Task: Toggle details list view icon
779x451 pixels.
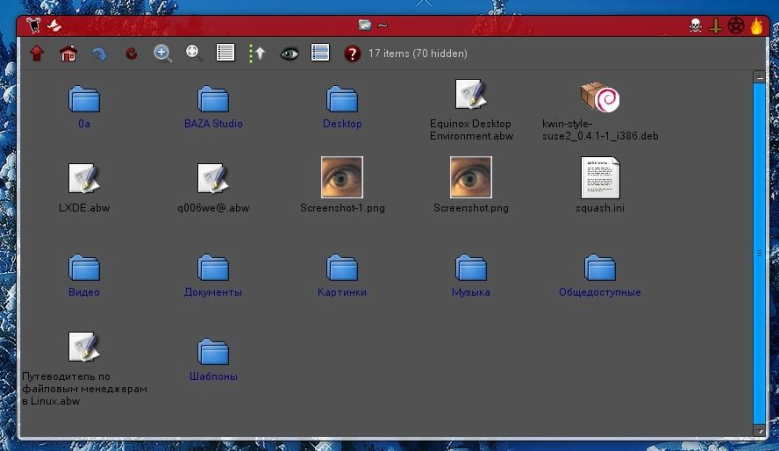Action: click(226, 53)
